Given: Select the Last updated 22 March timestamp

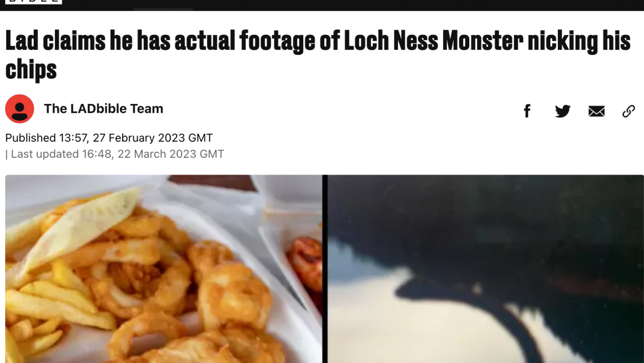Looking at the screenshot, I should pyautogui.click(x=115, y=154).
